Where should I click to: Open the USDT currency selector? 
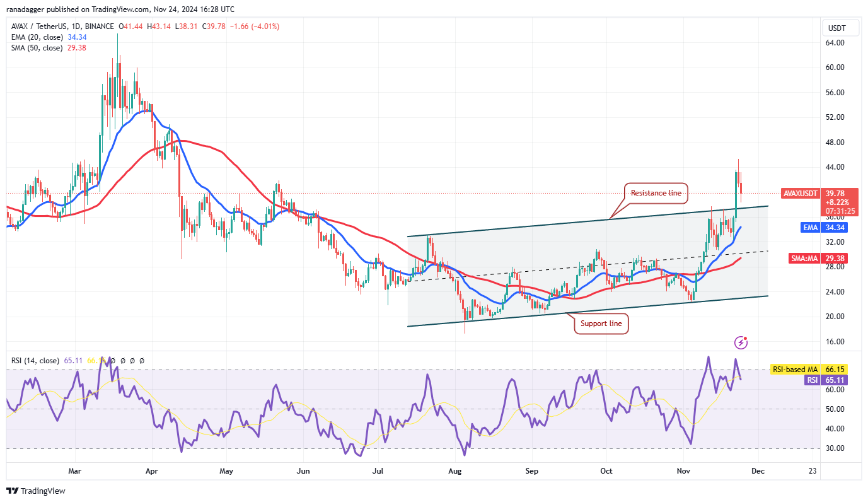[x=837, y=28]
